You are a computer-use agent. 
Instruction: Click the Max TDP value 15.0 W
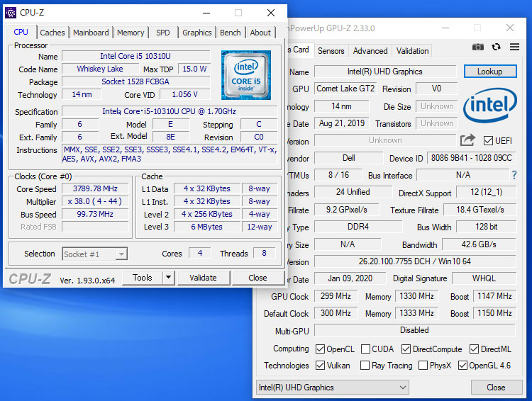coord(194,69)
